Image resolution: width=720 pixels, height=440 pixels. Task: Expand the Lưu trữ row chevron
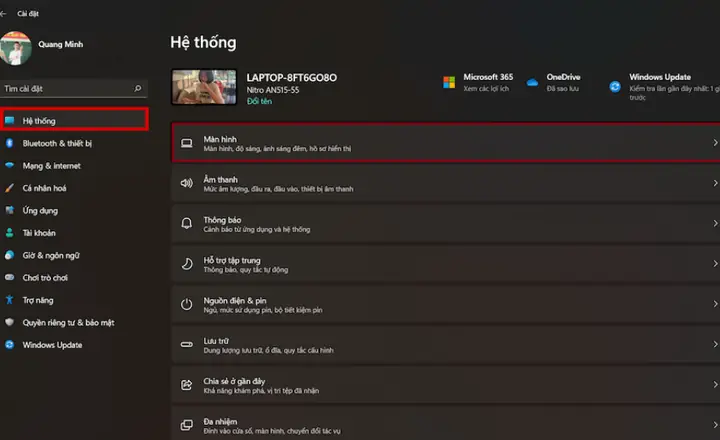point(715,344)
